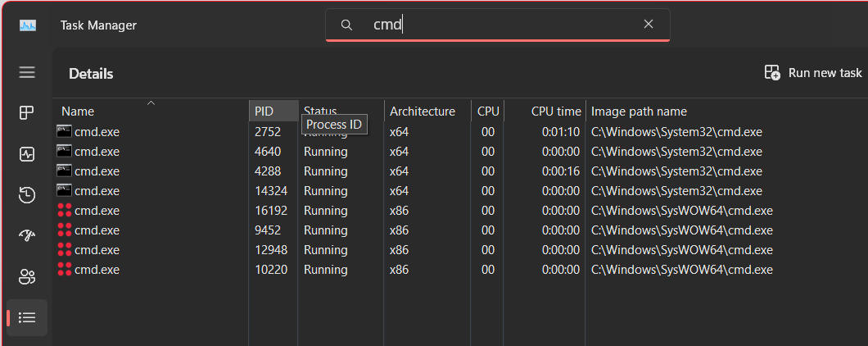868x346 pixels.
Task: Sort by the CPU time column header
Action: pyautogui.click(x=545, y=112)
